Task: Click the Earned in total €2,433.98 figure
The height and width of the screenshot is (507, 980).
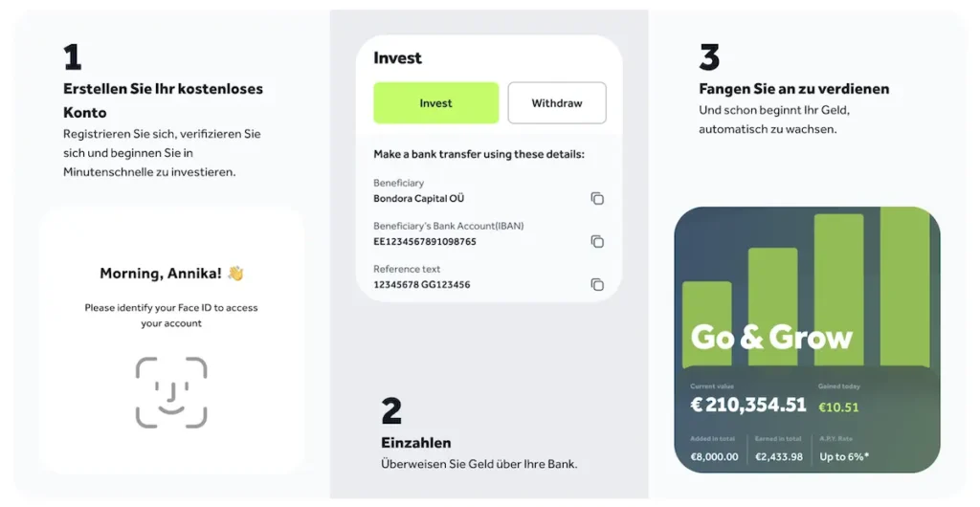Action: [x=779, y=457]
